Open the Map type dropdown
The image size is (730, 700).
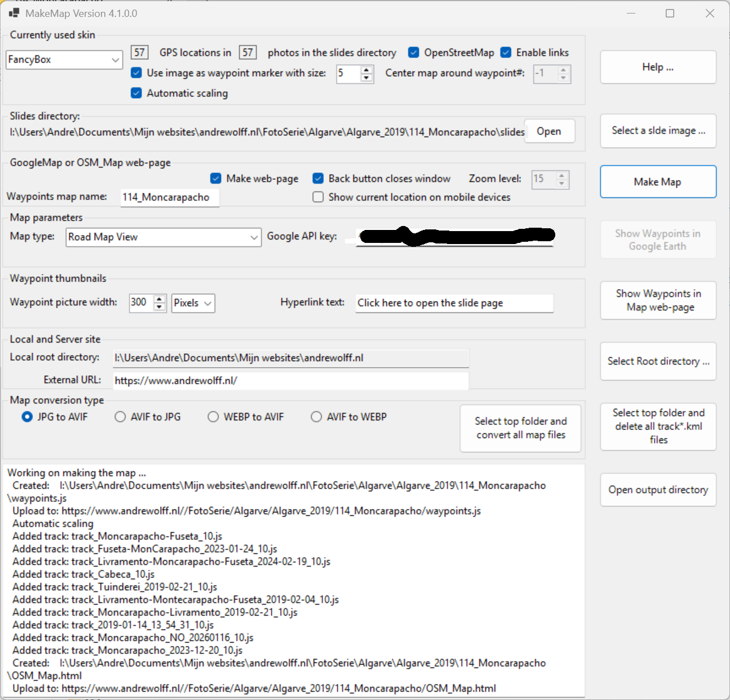coord(163,237)
